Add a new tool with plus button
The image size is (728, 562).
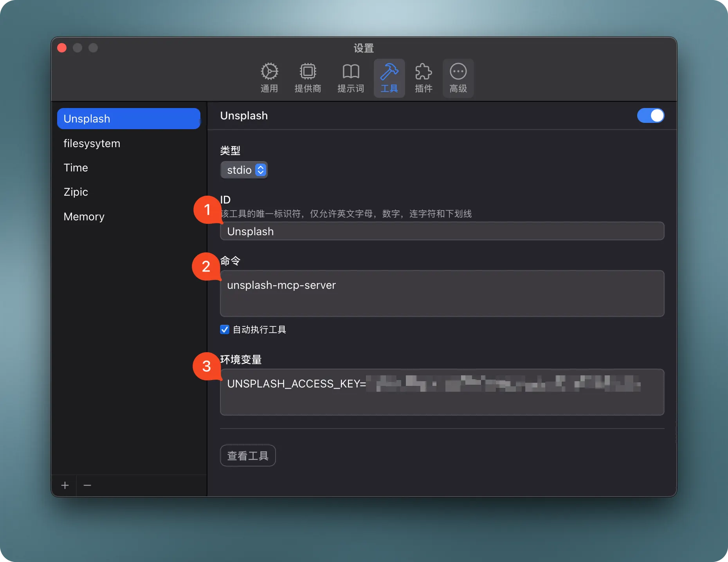65,485
